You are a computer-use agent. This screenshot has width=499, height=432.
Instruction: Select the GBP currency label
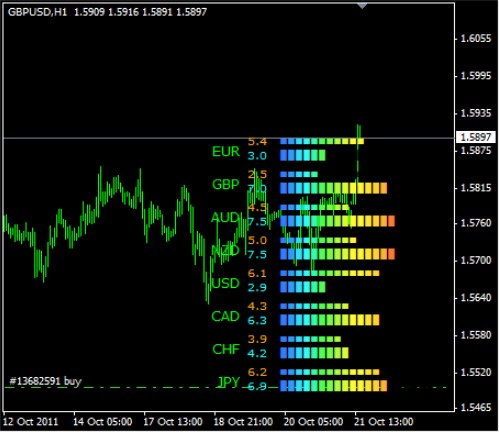[226, 184]
